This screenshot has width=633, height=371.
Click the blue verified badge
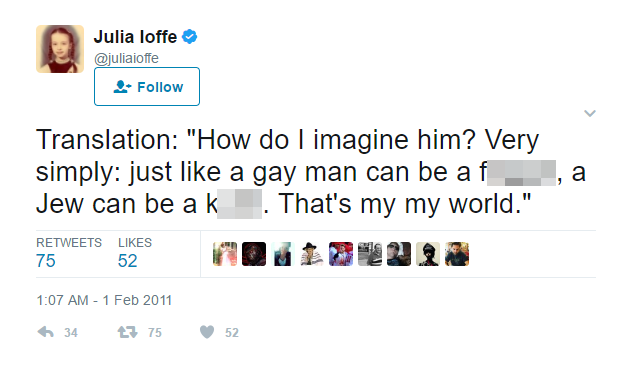189,37
